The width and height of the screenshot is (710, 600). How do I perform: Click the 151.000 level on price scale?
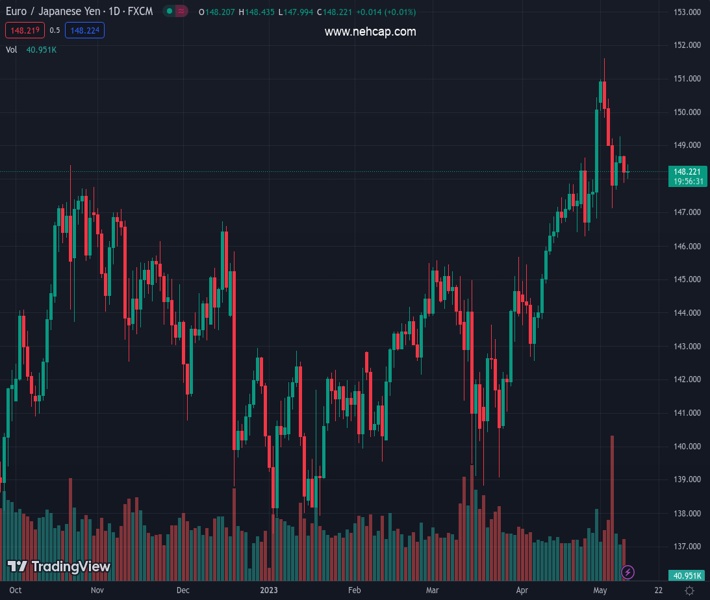click(686, 79)
